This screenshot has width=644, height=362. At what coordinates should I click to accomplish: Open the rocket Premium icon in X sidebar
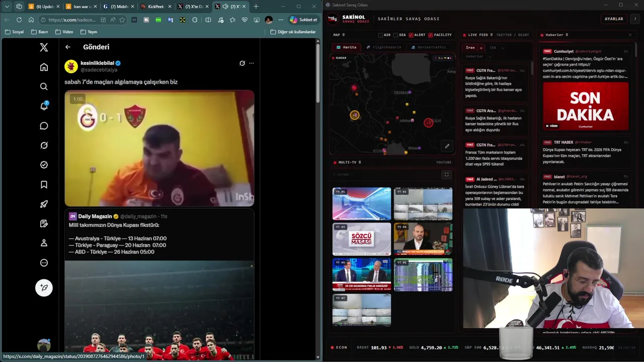pyautogui.click(x=44, y=204)
